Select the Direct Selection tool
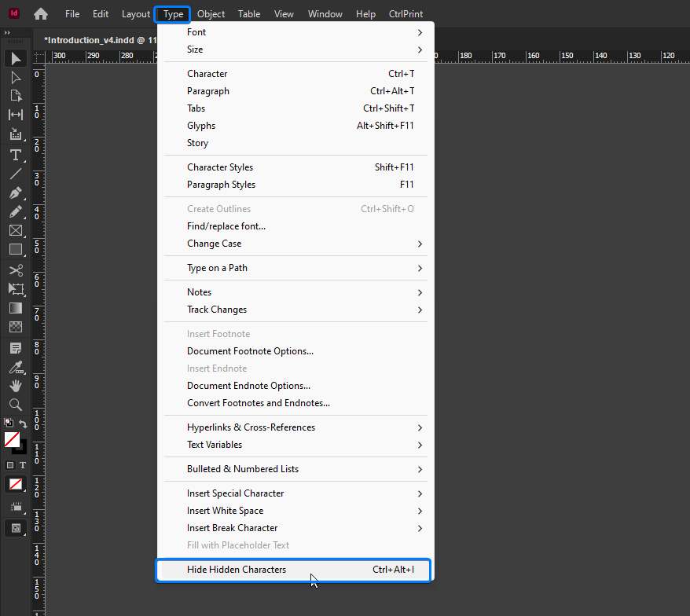This screenshot has width=690, height=616. 16,78
